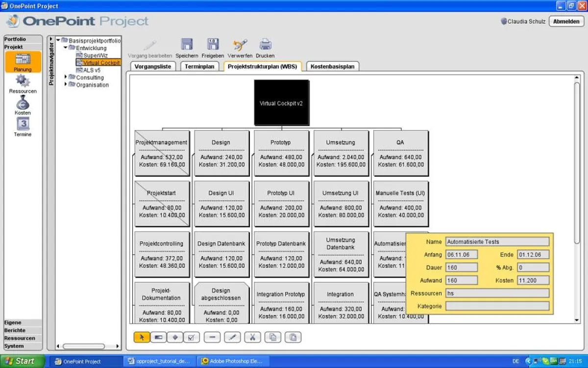Click the Verwerfen icon in the toolbar

coord(240,44)
